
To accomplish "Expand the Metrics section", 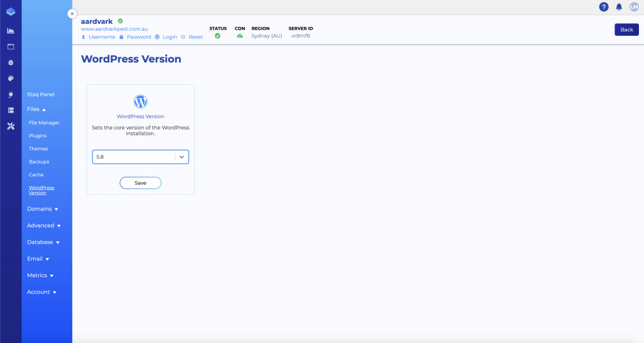I will (x=40, y=276).
